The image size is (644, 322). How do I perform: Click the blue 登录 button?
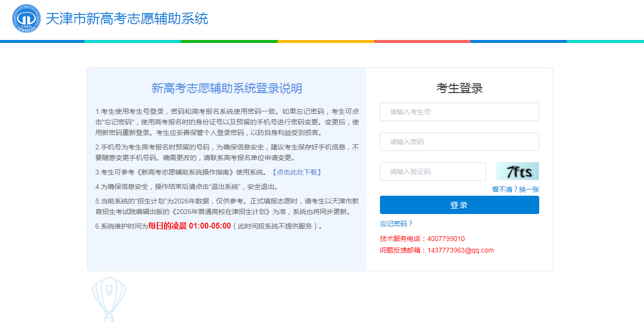pos(459,205)
